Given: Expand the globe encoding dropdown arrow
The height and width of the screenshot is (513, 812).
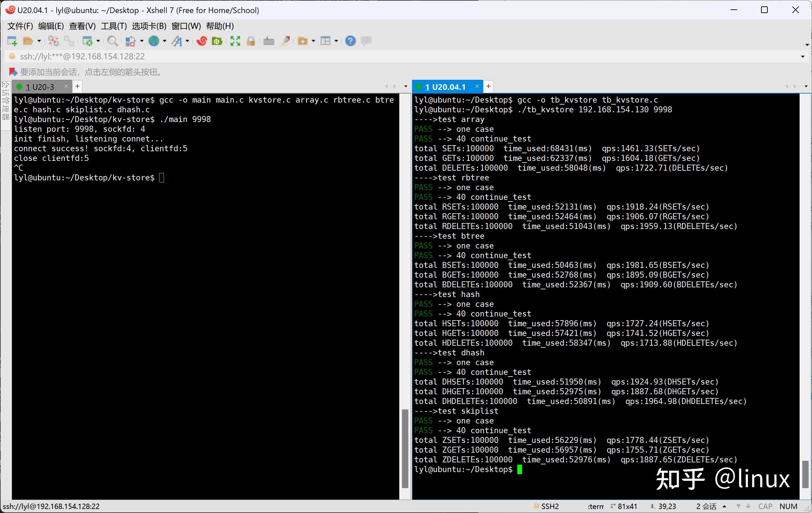Looking at the screenshot, I should [x=165, y=41].
